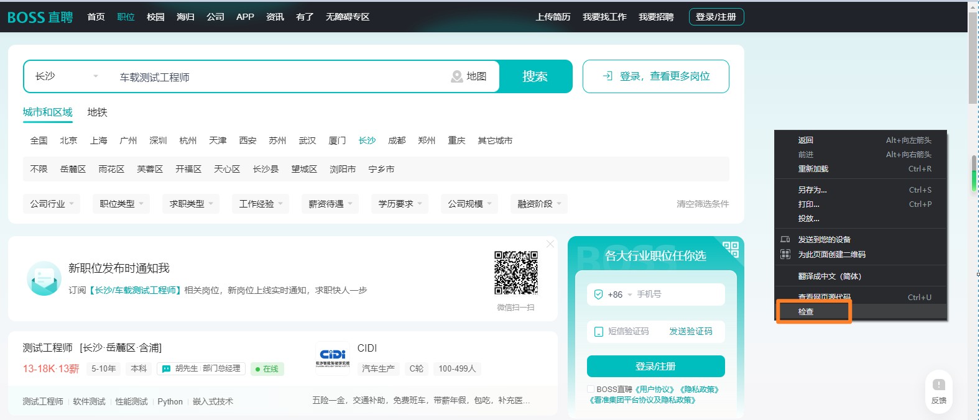This screenshot has height=420, width=980.
Task: Open the 《隐私政策》 link
Action: (x=700, y=390)
